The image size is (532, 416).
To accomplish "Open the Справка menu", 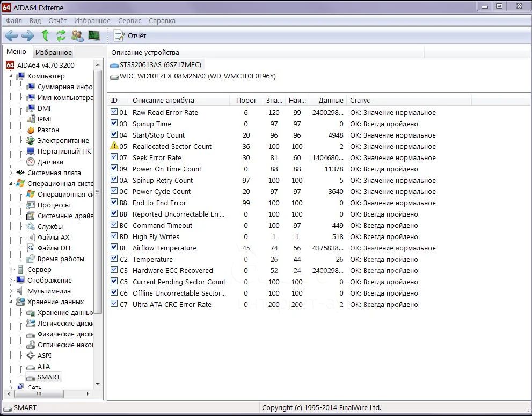I will [162, 21].
